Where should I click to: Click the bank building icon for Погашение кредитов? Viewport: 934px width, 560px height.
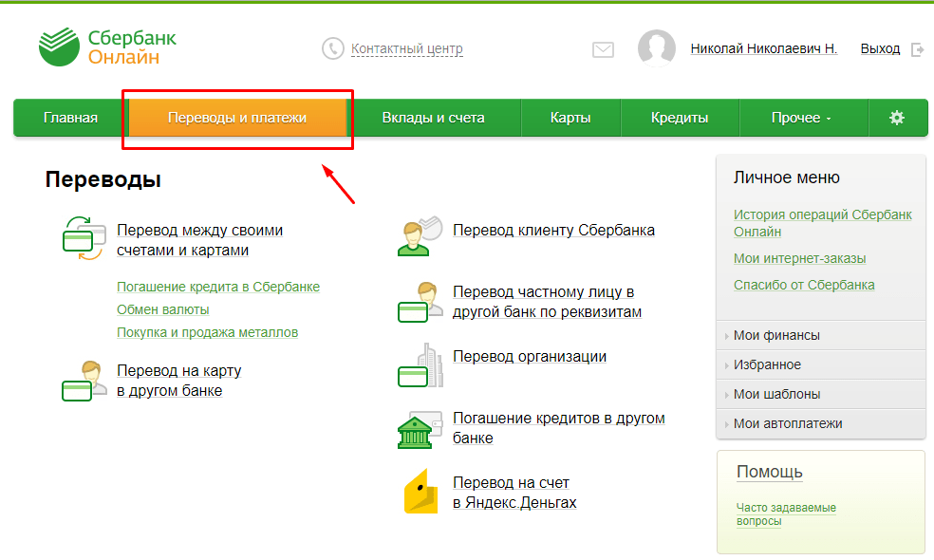(420, 429)
